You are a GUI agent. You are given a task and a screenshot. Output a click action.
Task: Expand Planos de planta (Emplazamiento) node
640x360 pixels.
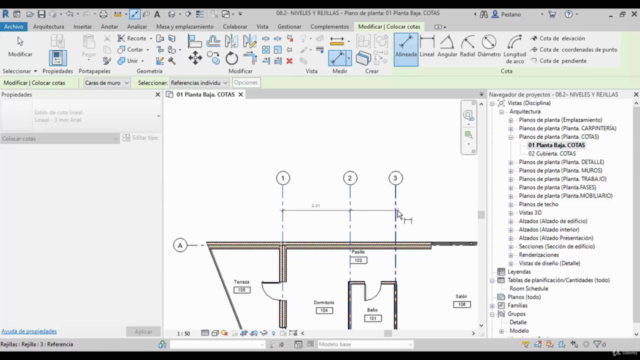[x=511, y=120]
